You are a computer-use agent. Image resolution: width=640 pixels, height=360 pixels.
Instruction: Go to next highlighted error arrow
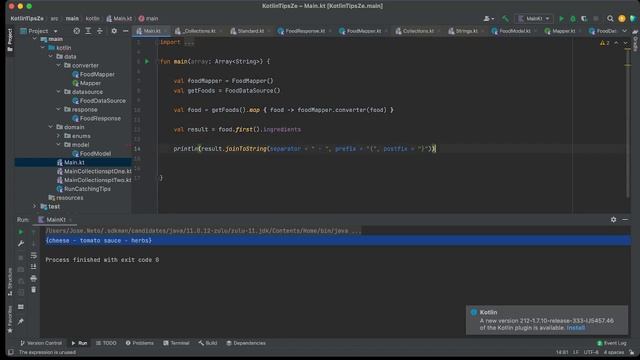click(625, 43)
